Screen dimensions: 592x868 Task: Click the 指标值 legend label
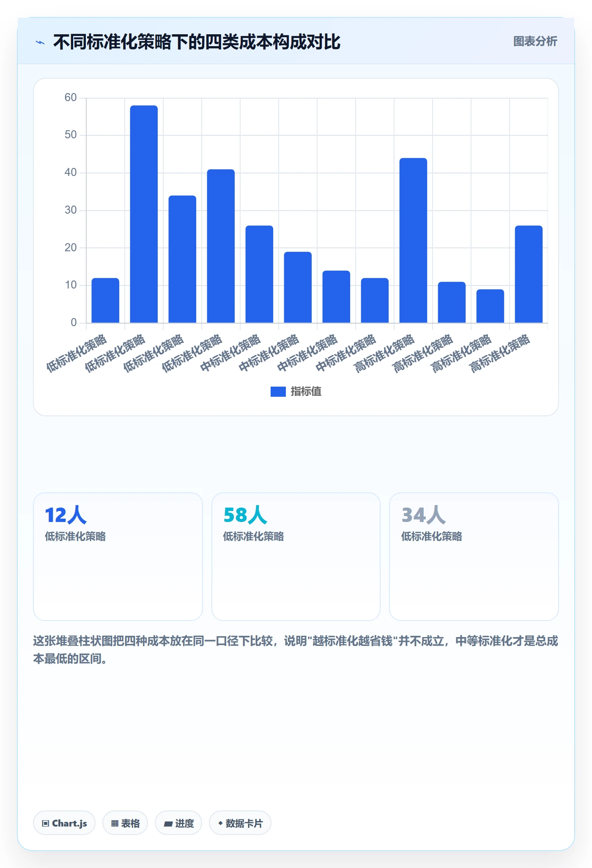(306, 392)
